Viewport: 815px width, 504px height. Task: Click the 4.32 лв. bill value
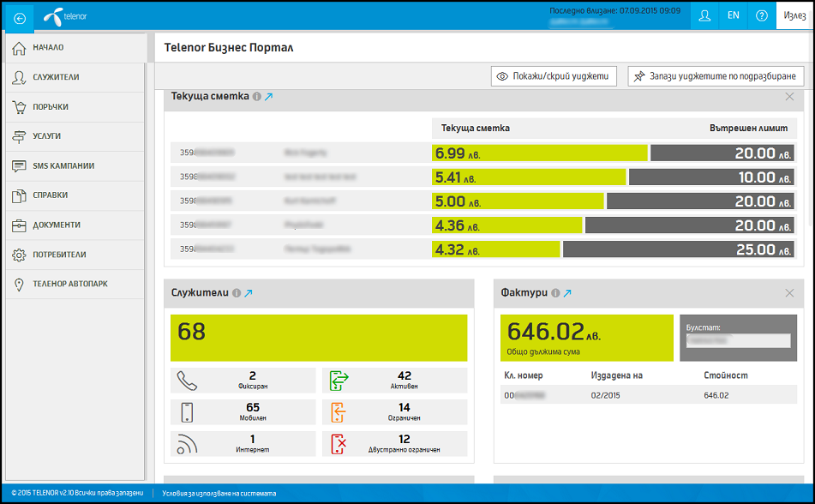click(x=458, y=249)
